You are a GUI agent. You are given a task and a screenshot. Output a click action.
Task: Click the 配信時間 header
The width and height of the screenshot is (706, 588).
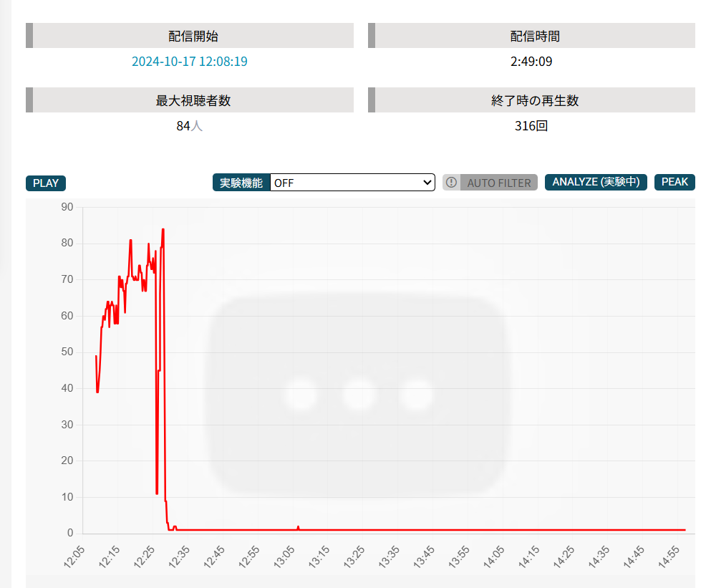535,36
